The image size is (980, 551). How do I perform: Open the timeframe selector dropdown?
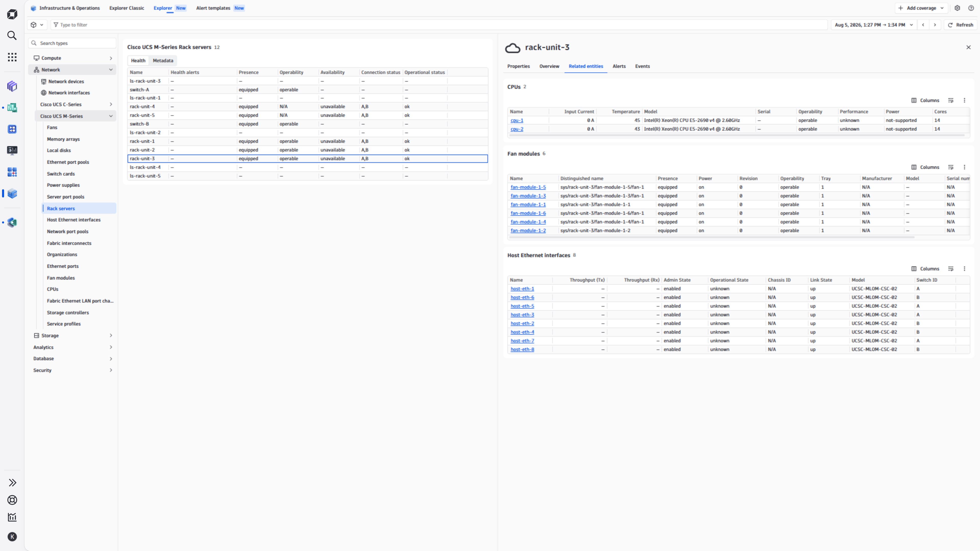874,25
